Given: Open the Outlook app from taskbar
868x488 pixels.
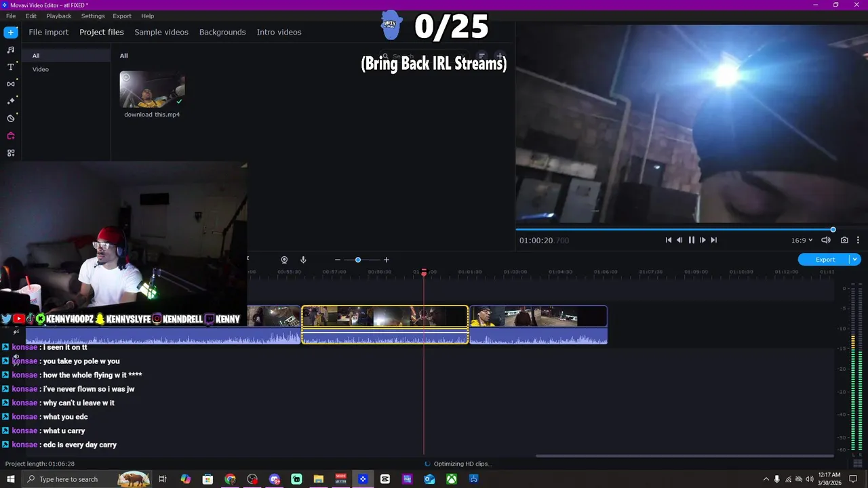Looking at the screenshot, I should (429, 479).
